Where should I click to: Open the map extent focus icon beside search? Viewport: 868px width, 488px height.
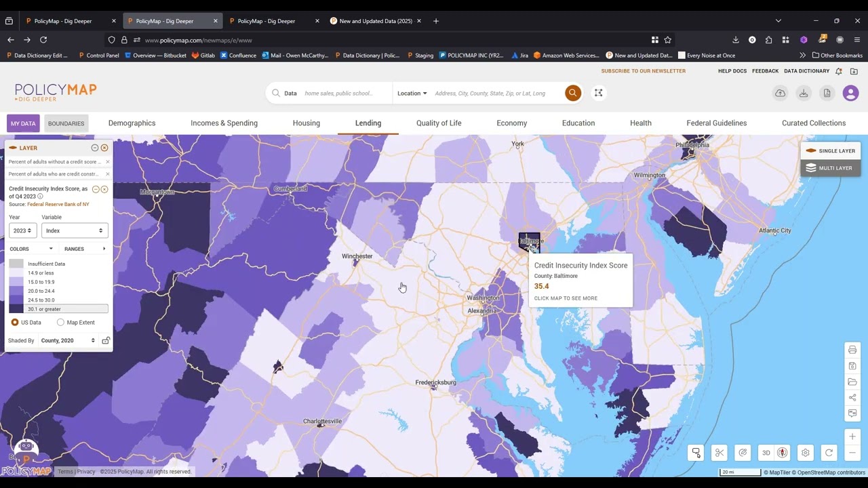599,93
